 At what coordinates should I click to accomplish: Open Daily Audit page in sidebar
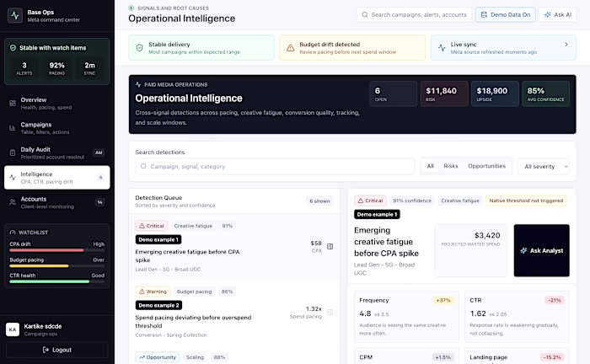[56, 153]
